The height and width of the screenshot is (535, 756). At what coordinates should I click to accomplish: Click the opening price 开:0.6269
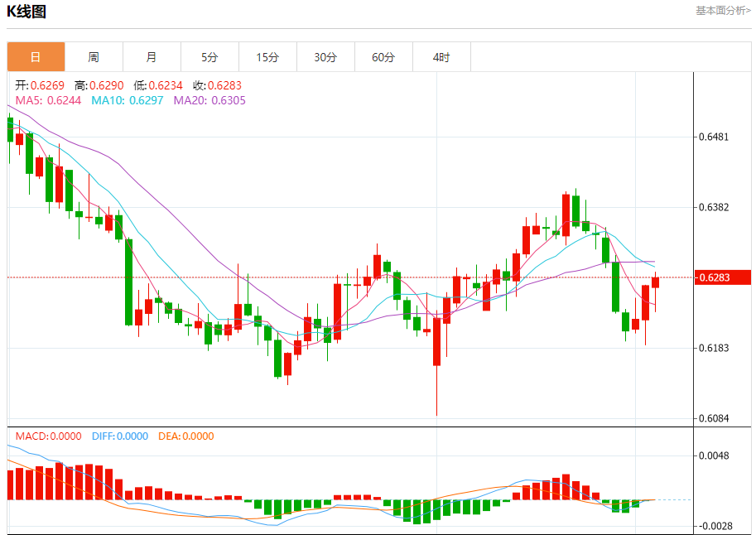pyautogui.click(x=40, y=85)
